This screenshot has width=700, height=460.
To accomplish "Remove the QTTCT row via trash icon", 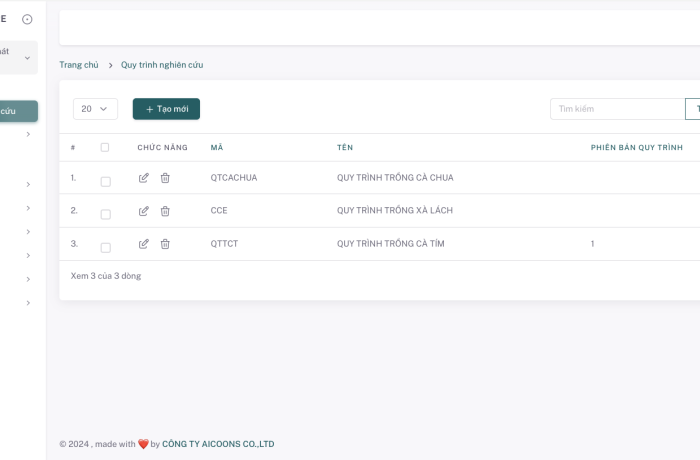I will tap(165, 244).
